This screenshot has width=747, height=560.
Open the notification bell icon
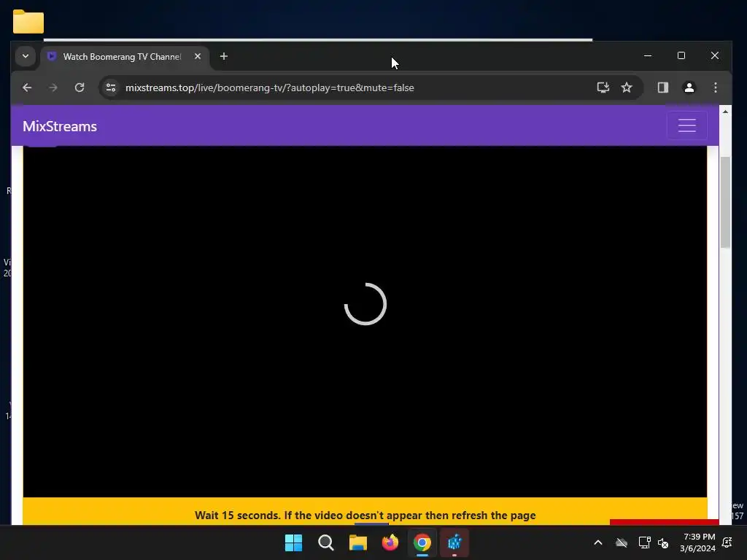tap(727, 542)
